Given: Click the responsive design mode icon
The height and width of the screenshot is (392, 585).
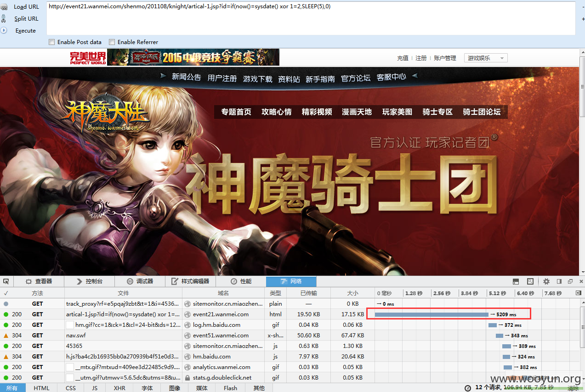Looking at the screenshot, I should pyautogui.click(x=530, y=281).
